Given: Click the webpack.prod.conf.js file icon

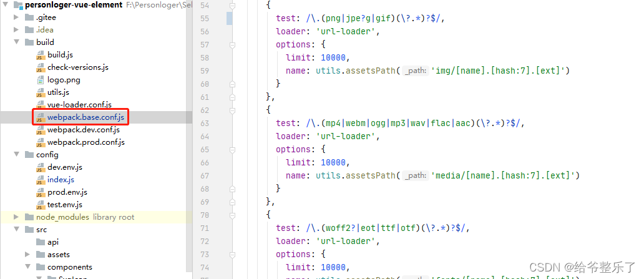Looking at the screenshot, I should click(x=40, y=142).
